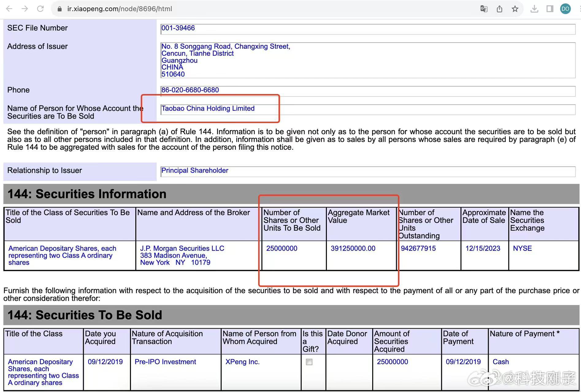The height and width of the screenshot is (392, 581).
Task: Select date acquired 09/12/2019 under Date you Acquired
Action: (105, 362)
